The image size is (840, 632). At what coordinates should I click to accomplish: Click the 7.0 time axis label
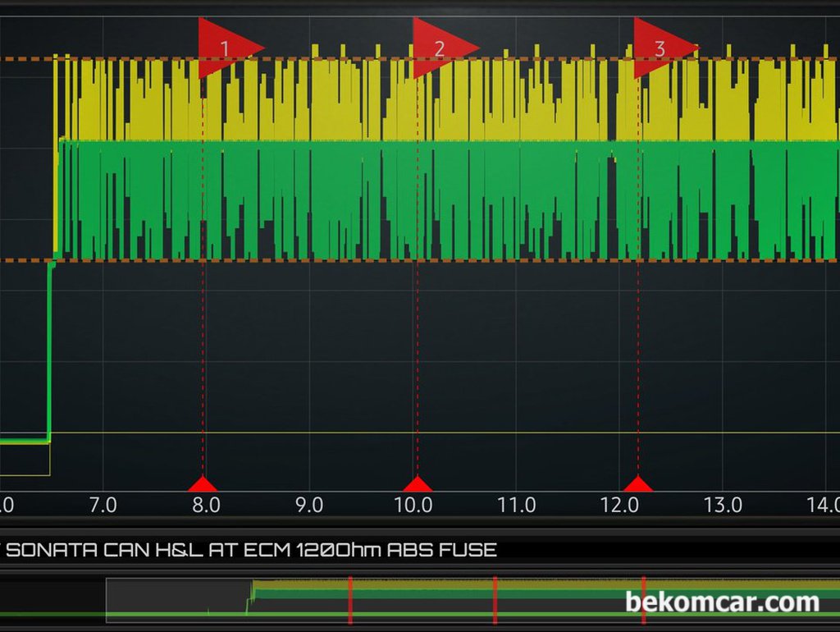(103, 505)
